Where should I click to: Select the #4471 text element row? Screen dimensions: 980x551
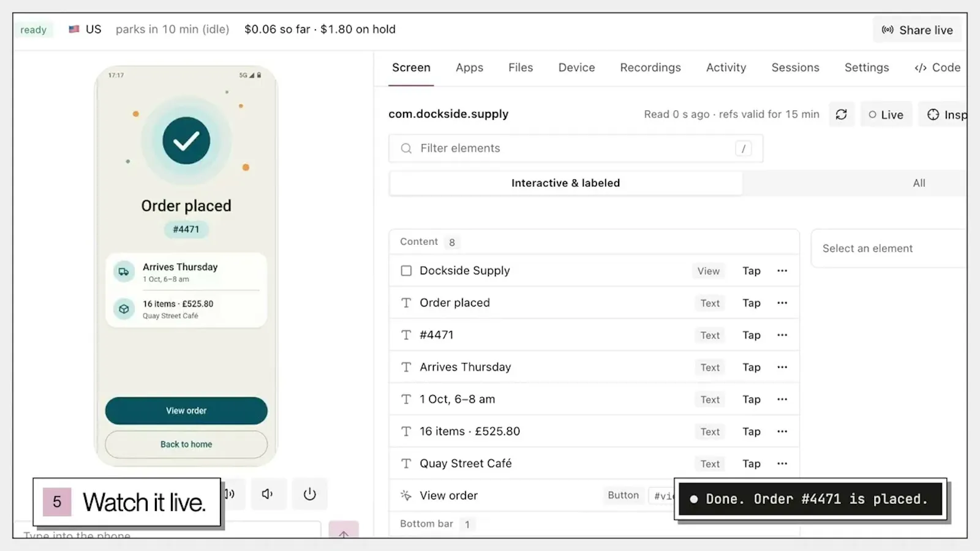coord(594,335)
